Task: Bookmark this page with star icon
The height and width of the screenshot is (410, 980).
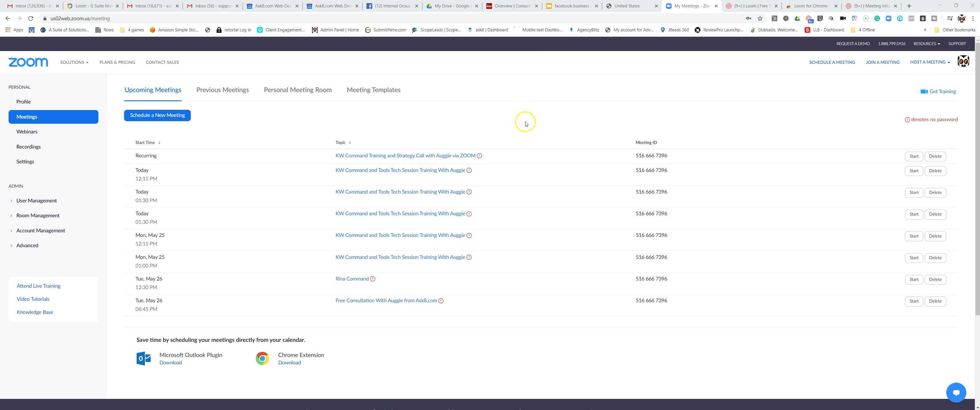Action: point(760,18)
